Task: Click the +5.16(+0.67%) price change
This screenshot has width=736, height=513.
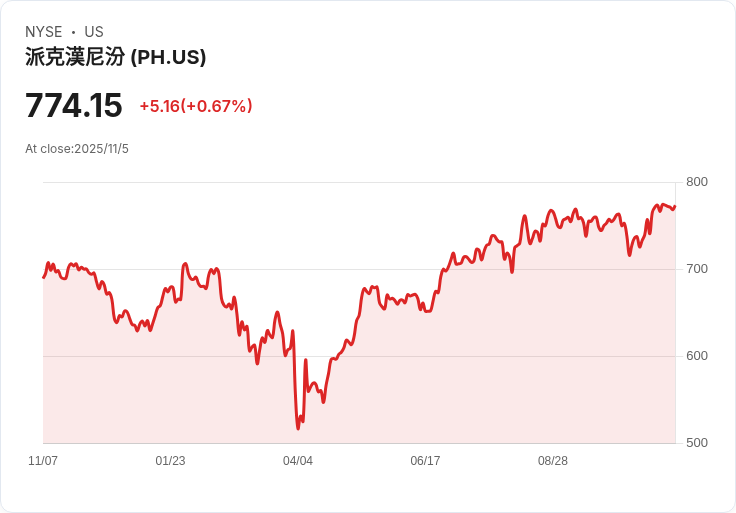Action: (196, 106)
